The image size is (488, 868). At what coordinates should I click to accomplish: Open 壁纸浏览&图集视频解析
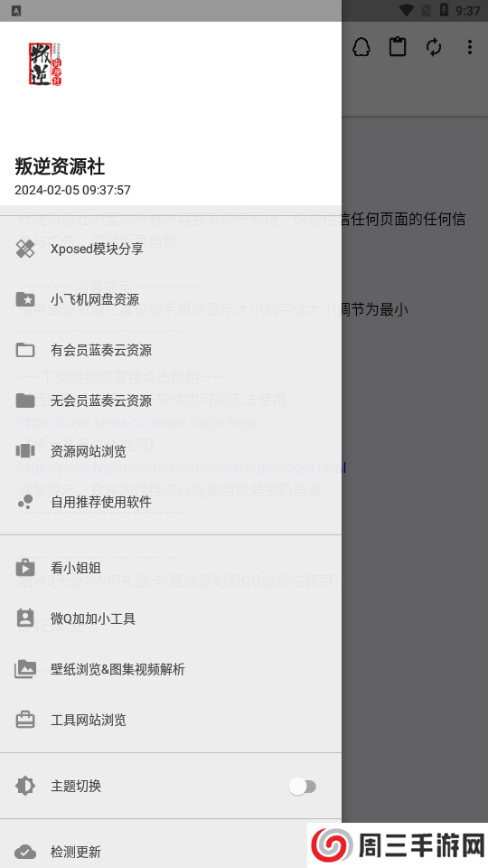click(171, 669)
